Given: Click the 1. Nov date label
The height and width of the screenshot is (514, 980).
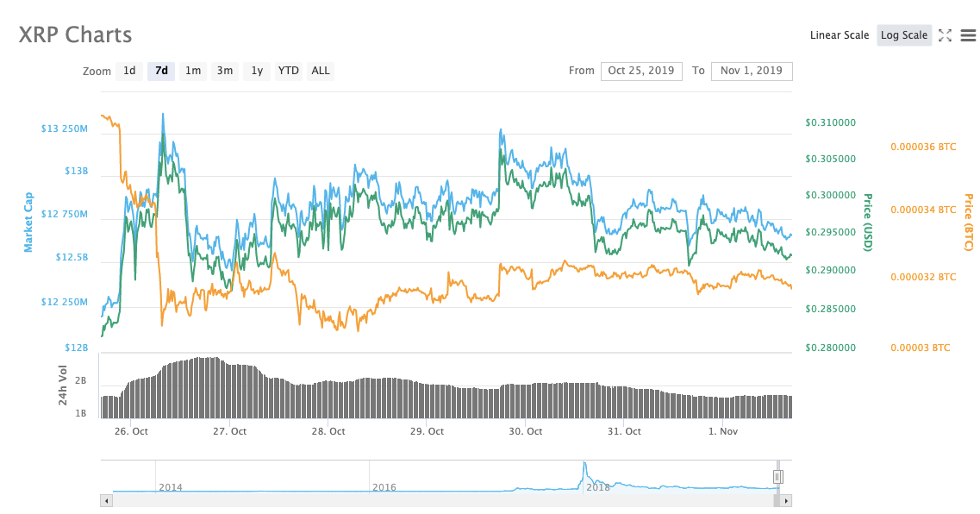Looking at the screenshot, I should tap(723, 431).
